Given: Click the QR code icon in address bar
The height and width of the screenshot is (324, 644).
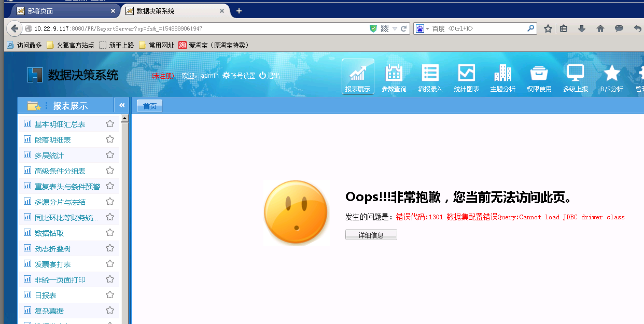Looking at the screenshot, I should (x=385, y=29).
